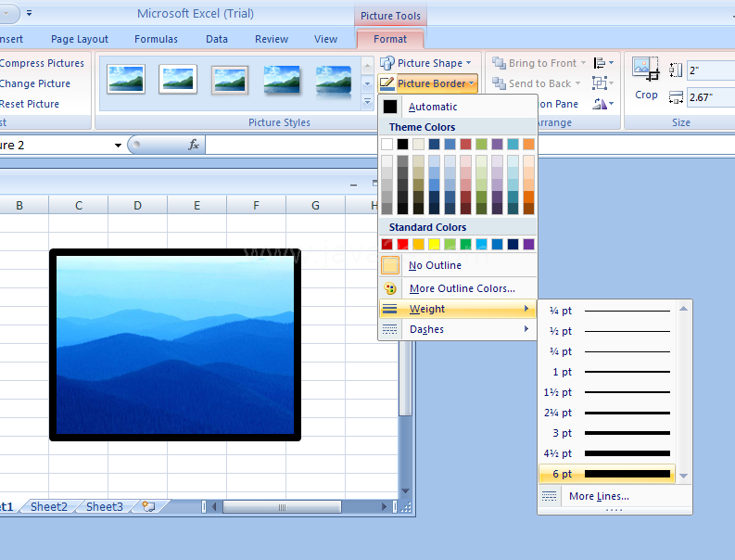The image size is (735, 560).
Task: Click the Shape Height icon
Action: pyautogui.click(x=676, y=70)
